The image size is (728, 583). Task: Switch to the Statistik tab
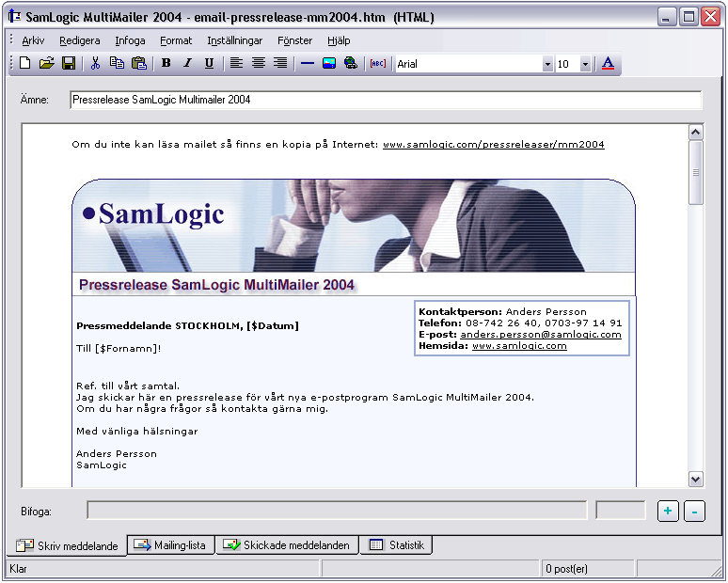tap(397, 545)
